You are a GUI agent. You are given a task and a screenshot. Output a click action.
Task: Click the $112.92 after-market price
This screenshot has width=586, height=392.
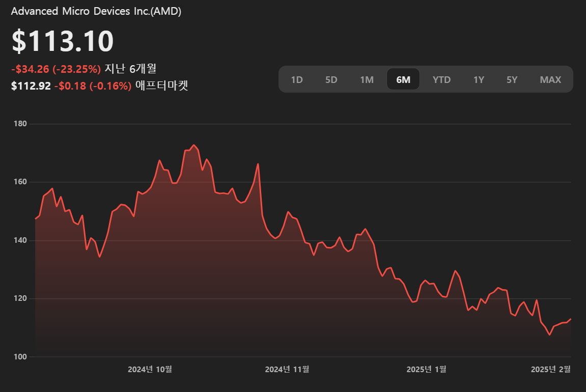tap(31, 86)
